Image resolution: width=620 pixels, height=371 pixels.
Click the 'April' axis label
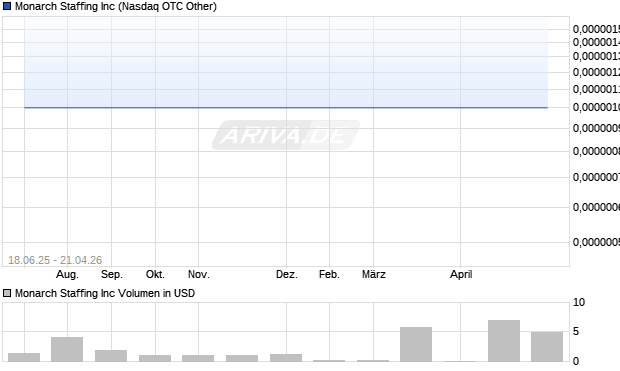461,274
